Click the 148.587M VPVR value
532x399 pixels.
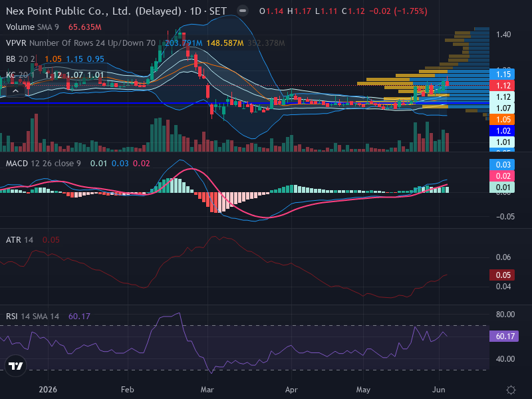225,43
